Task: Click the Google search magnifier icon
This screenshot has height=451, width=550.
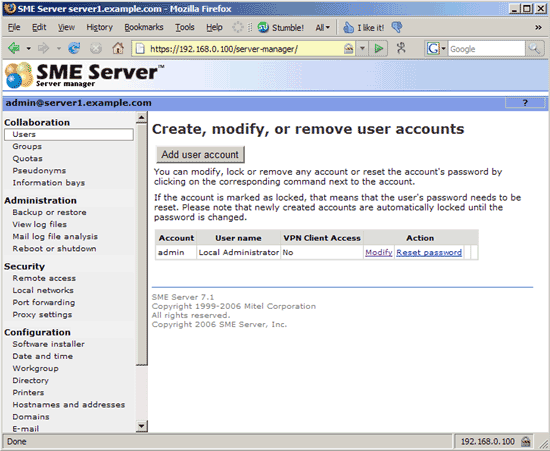Action: pos(534,48)
